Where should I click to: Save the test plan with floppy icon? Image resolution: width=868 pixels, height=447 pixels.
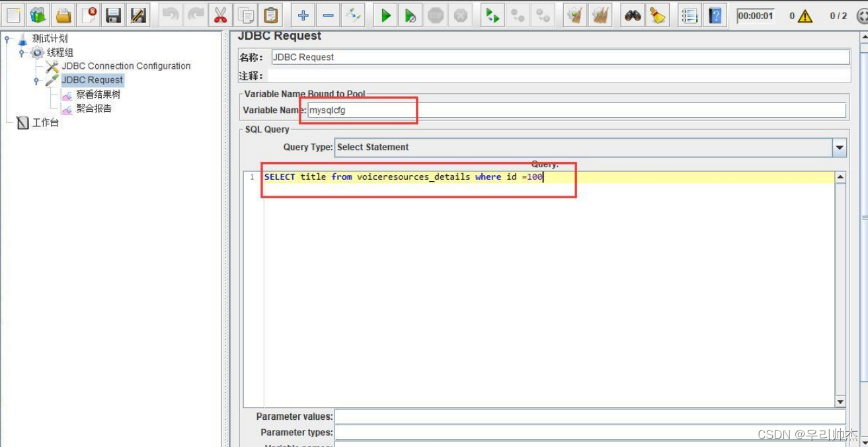click(x=114, y=15)
